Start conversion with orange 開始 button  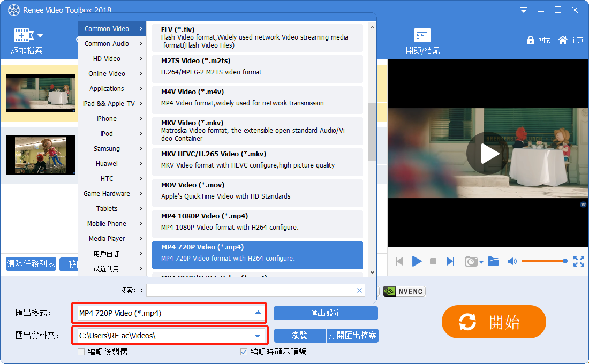494,322
